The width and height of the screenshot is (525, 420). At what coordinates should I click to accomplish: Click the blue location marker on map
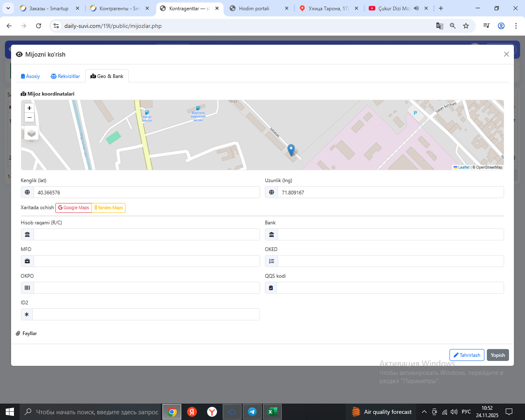(x=291, y=150)
